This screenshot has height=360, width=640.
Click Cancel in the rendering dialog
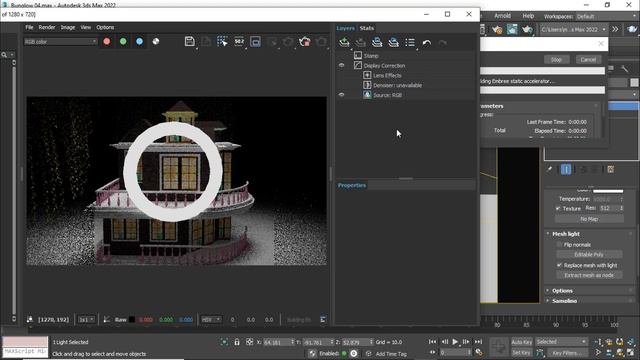588,60
